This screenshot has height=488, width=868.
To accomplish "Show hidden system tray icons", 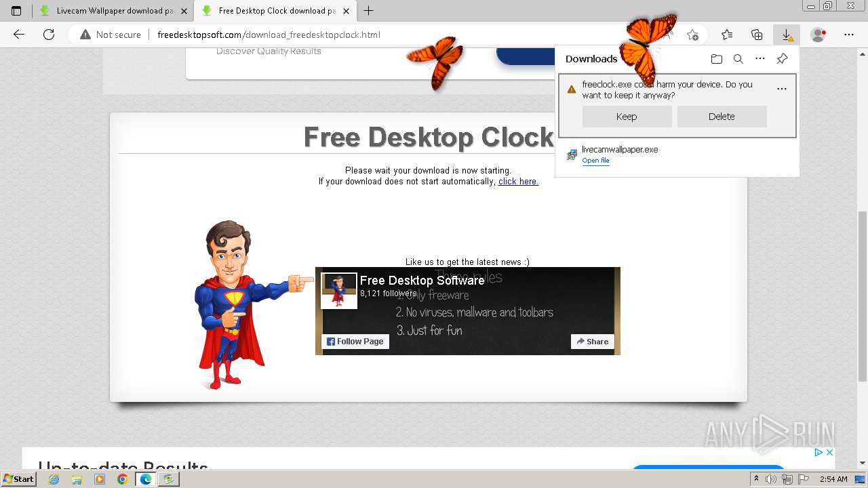I will [x=758, y=479].
